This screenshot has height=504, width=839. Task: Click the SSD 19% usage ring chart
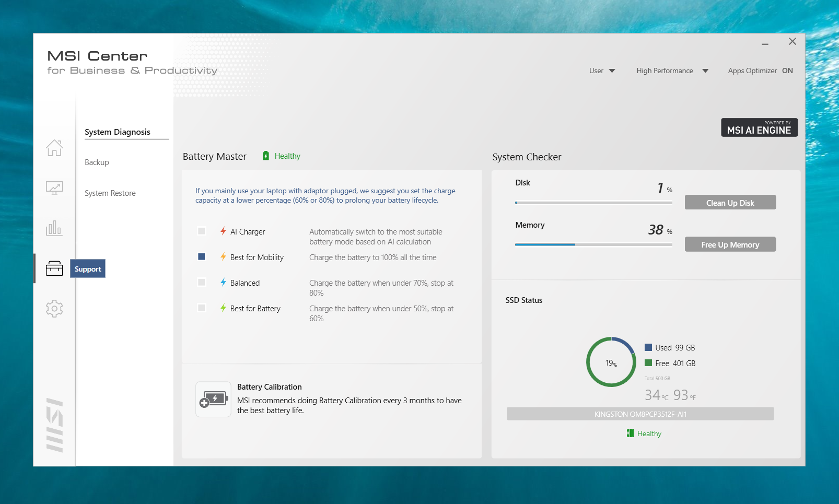611,362
